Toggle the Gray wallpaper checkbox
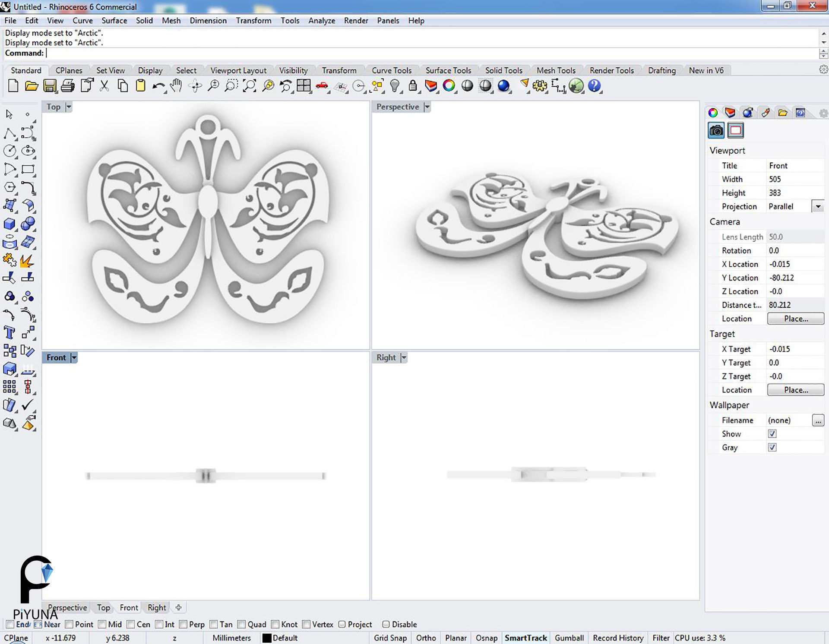The height and width of the screenshot is (644, 829). [x=772, y=448]
